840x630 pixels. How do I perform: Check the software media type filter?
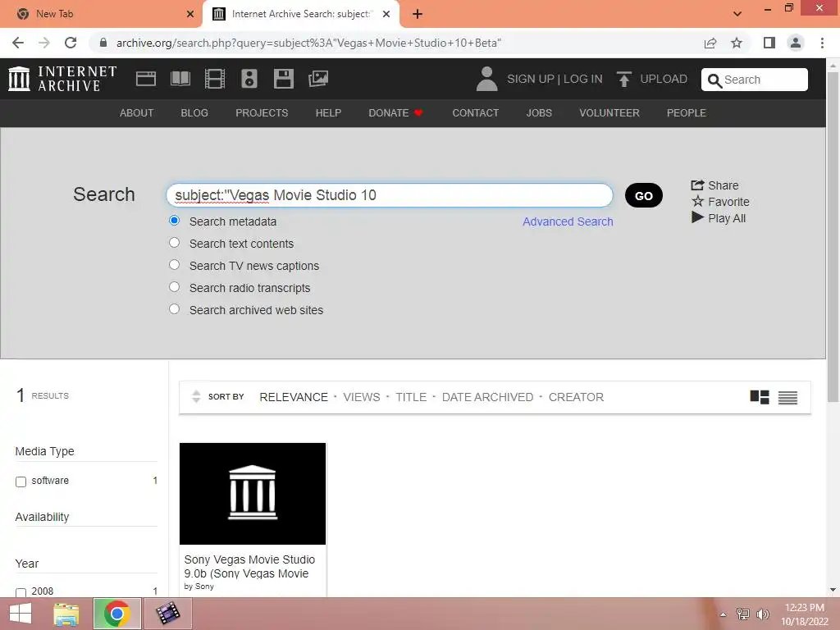(x=21, y=482)
